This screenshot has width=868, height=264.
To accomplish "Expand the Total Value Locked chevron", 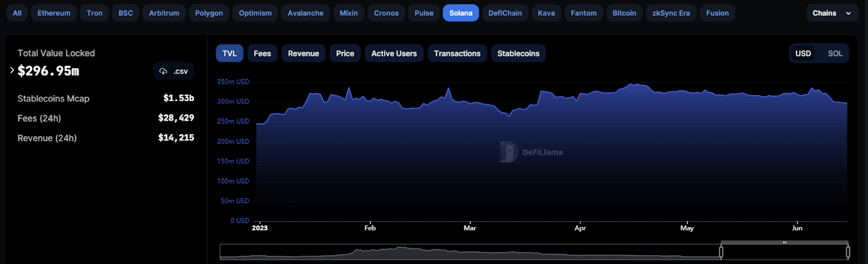I will [12, 70].
